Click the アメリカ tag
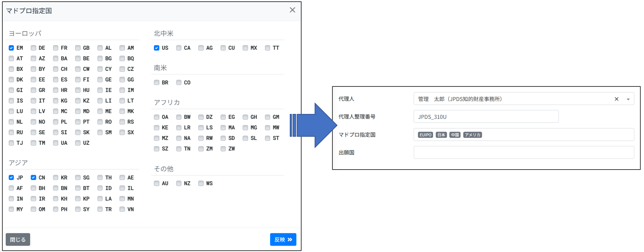The image size is (644, 252). (472, 135)
